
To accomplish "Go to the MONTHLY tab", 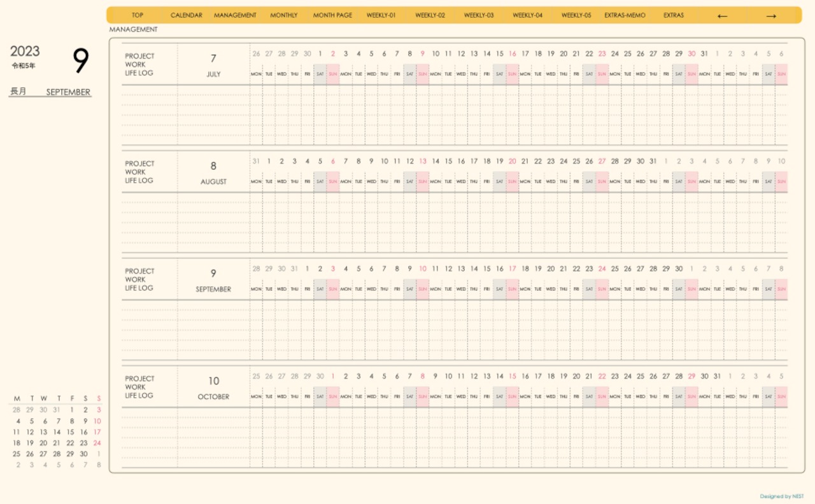I will [283, 15].
